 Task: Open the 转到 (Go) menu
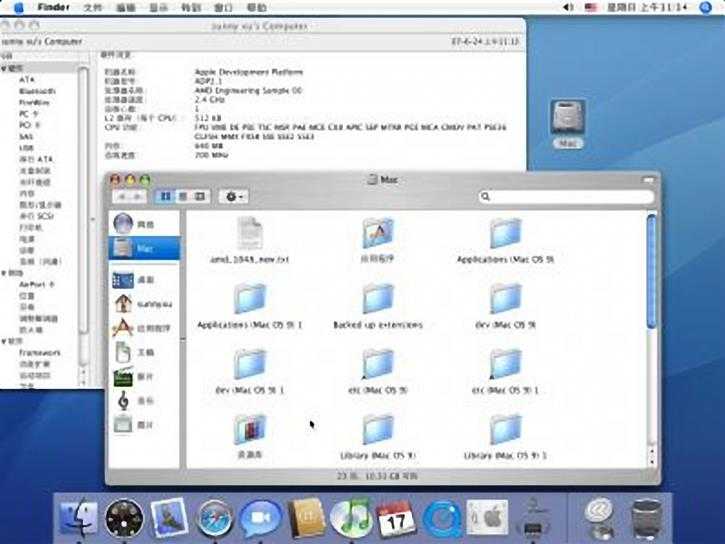coord(191,7)
